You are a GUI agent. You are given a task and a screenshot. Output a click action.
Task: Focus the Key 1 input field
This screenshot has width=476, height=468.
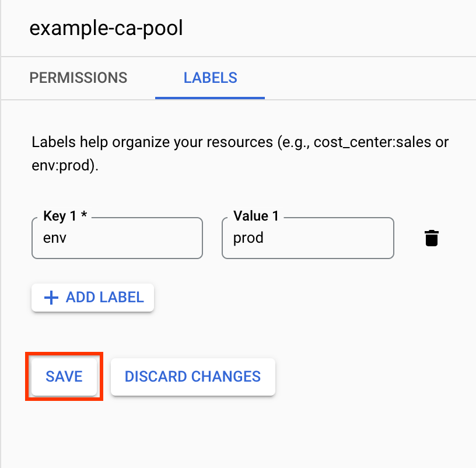click(117, 238)
